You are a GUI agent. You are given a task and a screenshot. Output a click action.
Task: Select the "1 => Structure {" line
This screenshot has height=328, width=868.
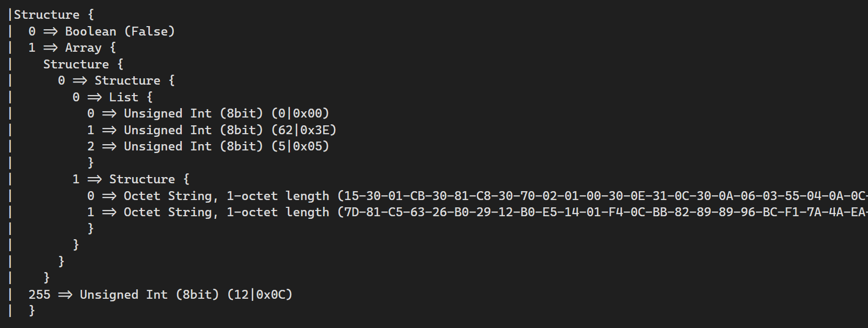click(x=131, y=179)
